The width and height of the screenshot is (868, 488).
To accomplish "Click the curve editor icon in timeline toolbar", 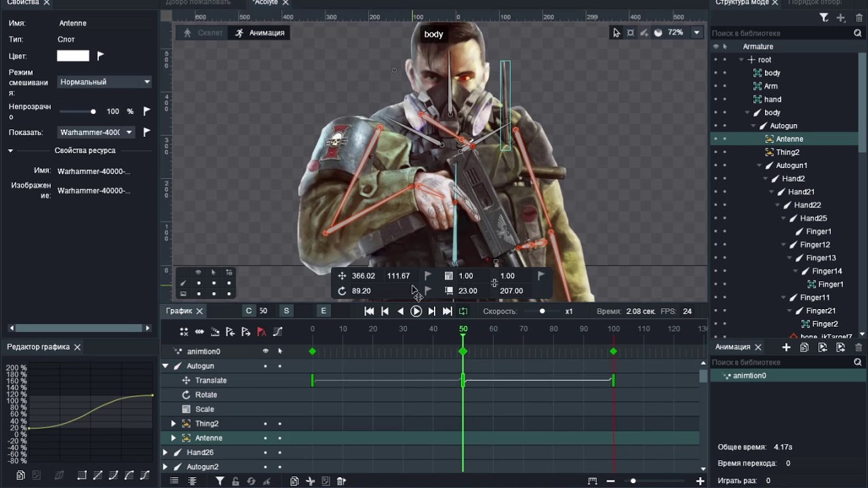I will click(277, 331).
